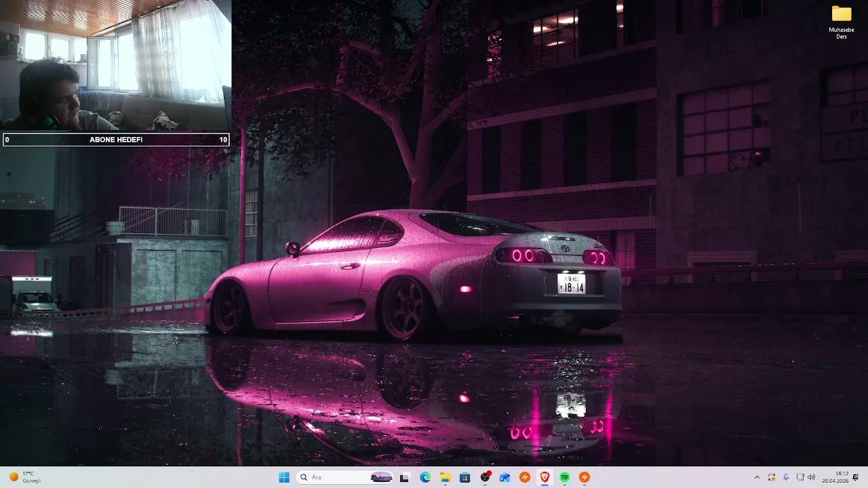Open Outlook from the taskbar

[505, 477]
